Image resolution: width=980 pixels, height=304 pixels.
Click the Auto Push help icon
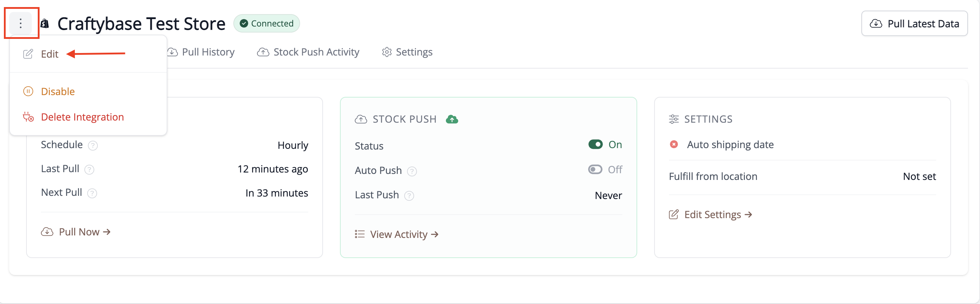[412, 171]
